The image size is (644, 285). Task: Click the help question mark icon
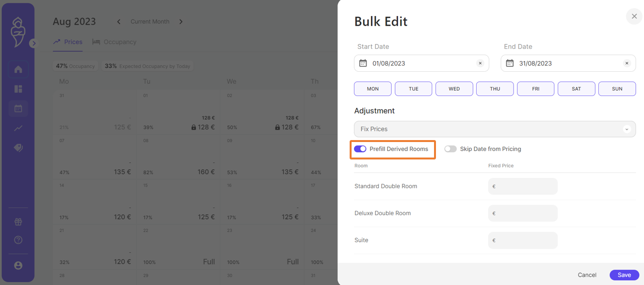pyautogui.click(x=18, y=240)
